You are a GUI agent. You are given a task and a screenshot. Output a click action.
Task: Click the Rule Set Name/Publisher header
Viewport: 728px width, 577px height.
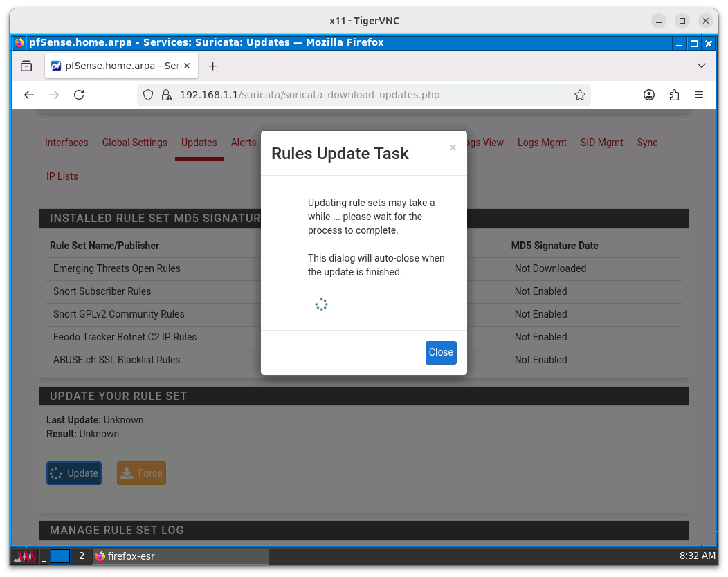point(104,246)
